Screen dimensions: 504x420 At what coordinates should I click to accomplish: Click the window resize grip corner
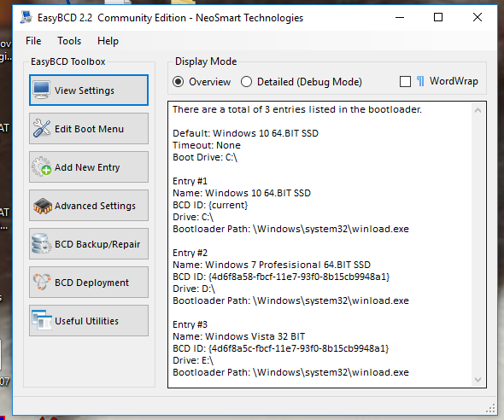tap(490, 408)
